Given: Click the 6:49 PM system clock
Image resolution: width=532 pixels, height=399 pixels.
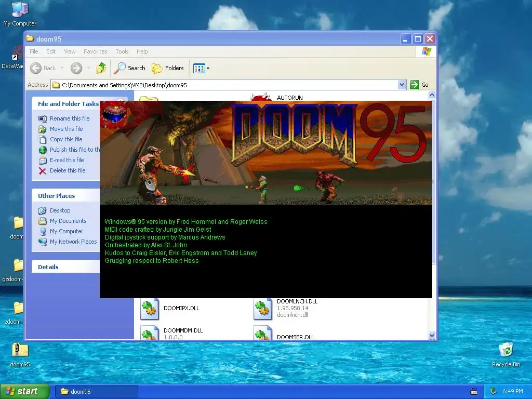Looking at the screenshot, I should [x=512, y=392].
